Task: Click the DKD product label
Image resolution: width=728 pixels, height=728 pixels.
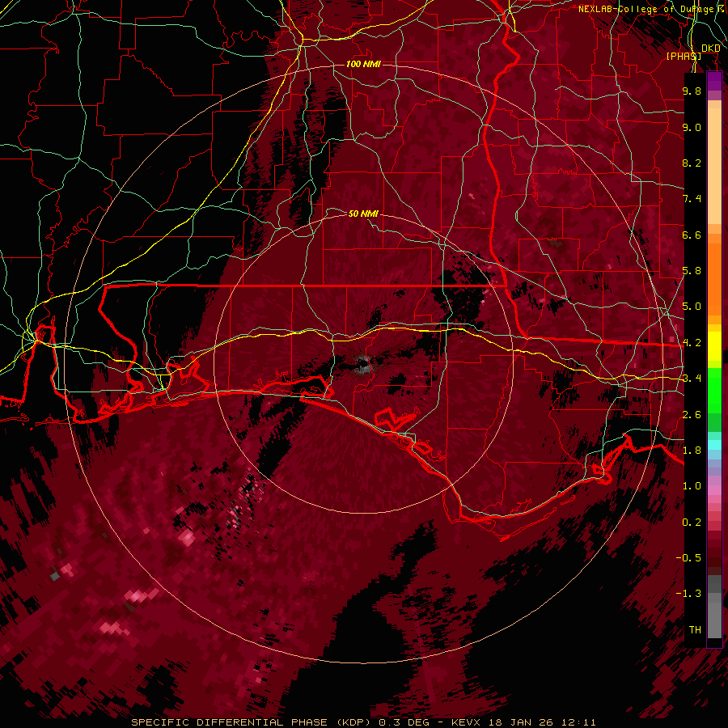Action: tap(711, 49)
